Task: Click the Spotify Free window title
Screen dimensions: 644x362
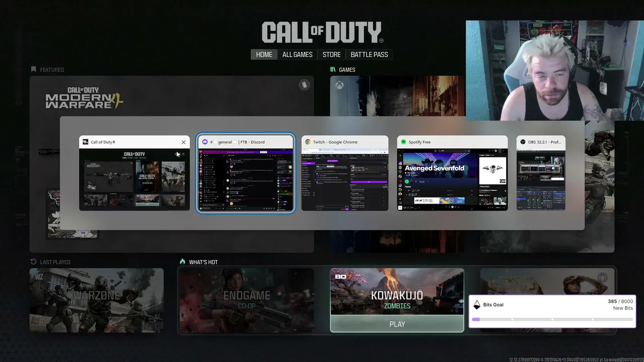Action: (x=420, y=142)
